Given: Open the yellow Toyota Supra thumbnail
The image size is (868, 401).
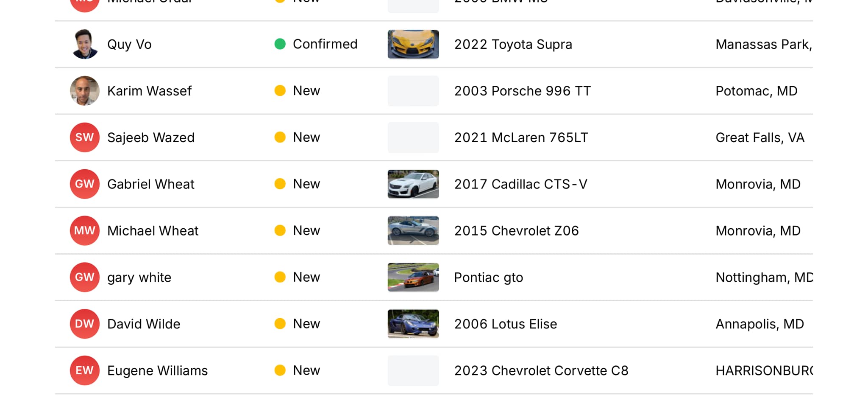Looking at the screenshot, I should [x=413, y=44].
